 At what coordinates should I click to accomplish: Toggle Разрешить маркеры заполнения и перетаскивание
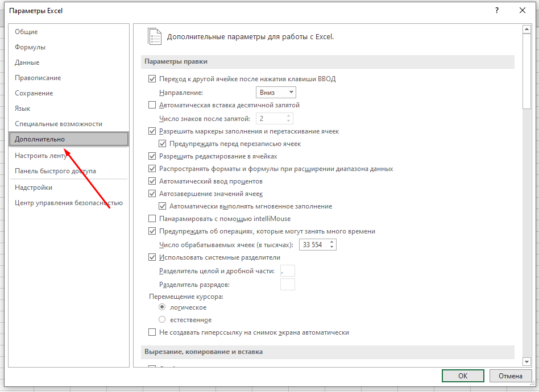152,131
